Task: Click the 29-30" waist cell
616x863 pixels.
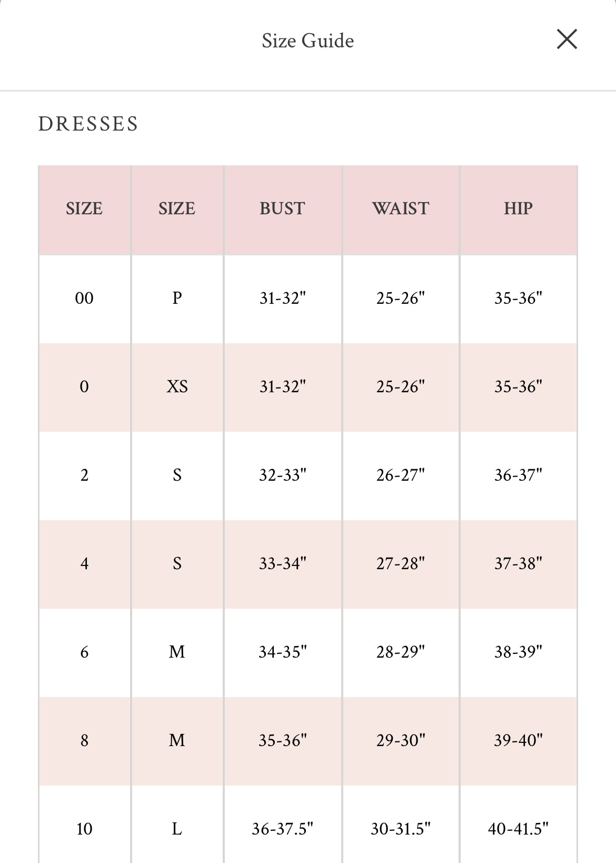Action: [400, 740]
